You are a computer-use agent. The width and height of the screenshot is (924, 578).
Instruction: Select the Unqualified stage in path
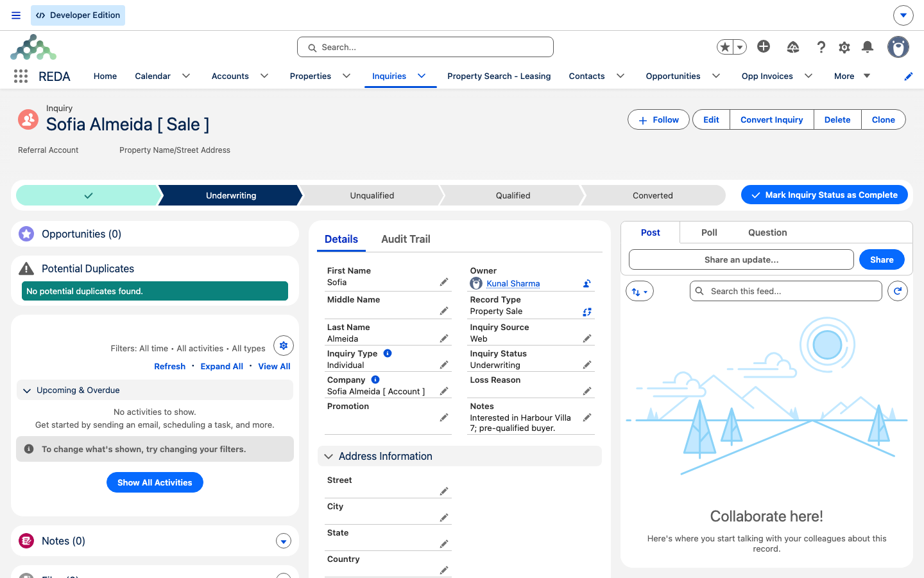[372, 195]
